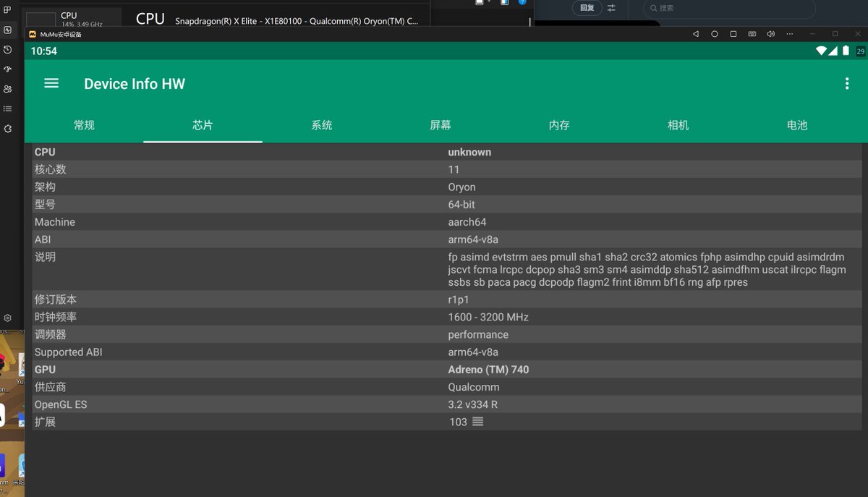The width and height of the screenshot is (868, 497).
Task: Select CPU entry in Task Manager performance list
Action: click(x=71, y=19)
